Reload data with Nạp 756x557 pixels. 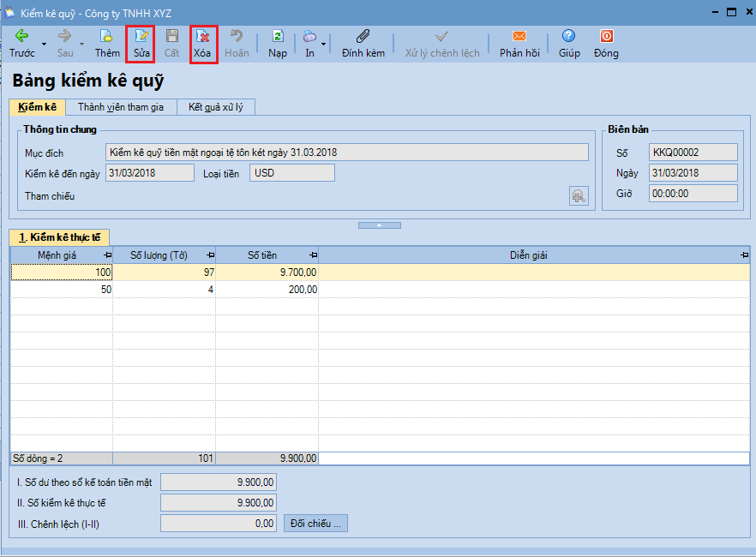tap(278, 44)
